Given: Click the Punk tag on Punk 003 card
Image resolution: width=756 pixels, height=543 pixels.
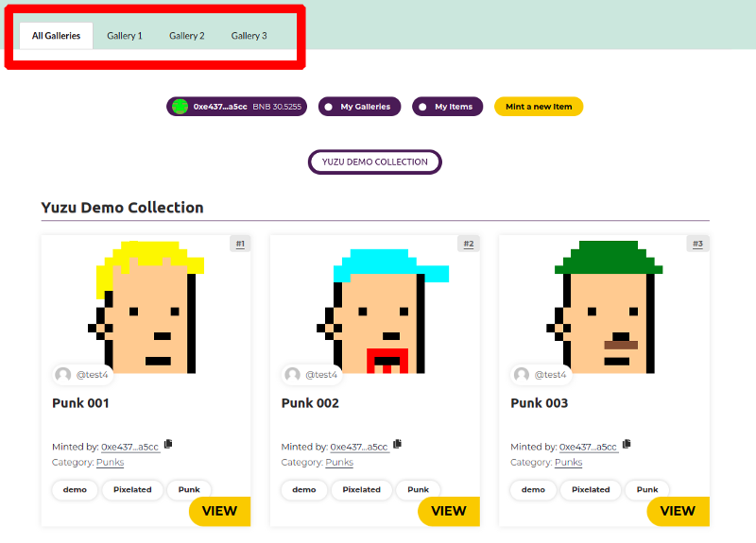Looking at the screenshot, I should (647, 489).
